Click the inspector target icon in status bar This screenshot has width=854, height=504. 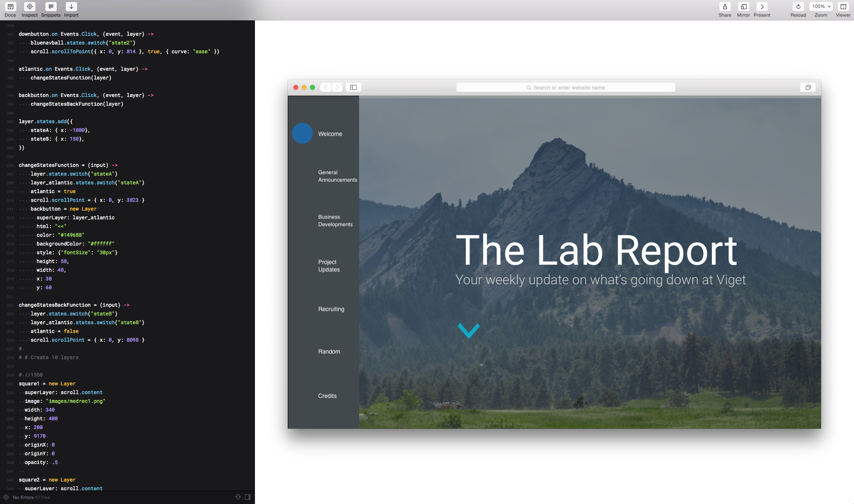(6, 497)
